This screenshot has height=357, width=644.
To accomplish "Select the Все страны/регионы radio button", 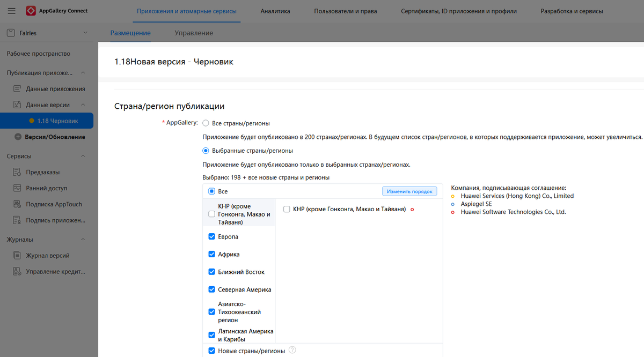I will [205, 123].
